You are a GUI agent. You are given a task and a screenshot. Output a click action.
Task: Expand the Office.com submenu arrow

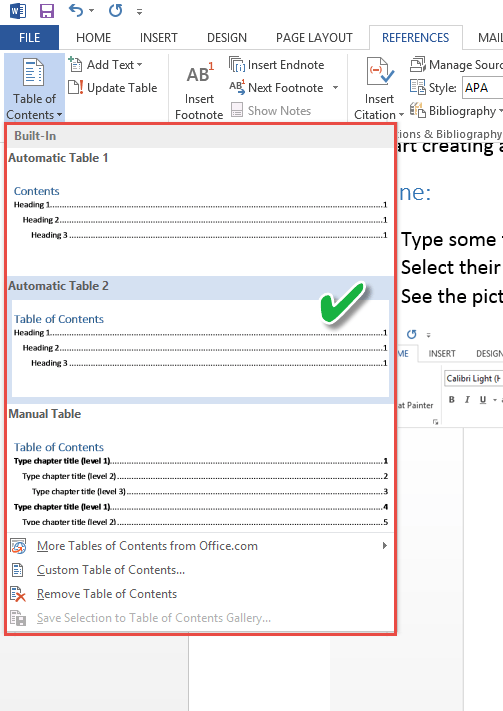(x=385, y=545)
